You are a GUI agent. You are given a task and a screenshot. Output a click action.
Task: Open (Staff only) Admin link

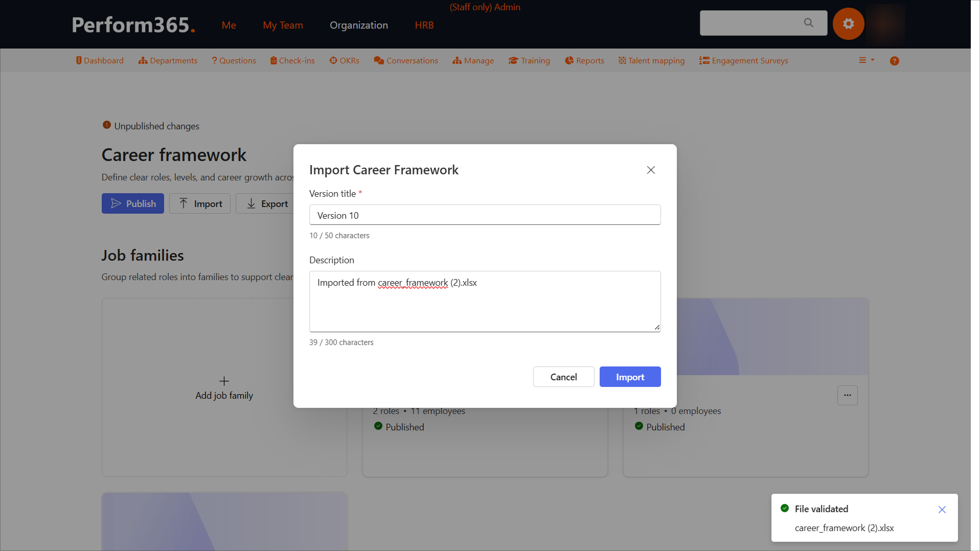(485, 7)
